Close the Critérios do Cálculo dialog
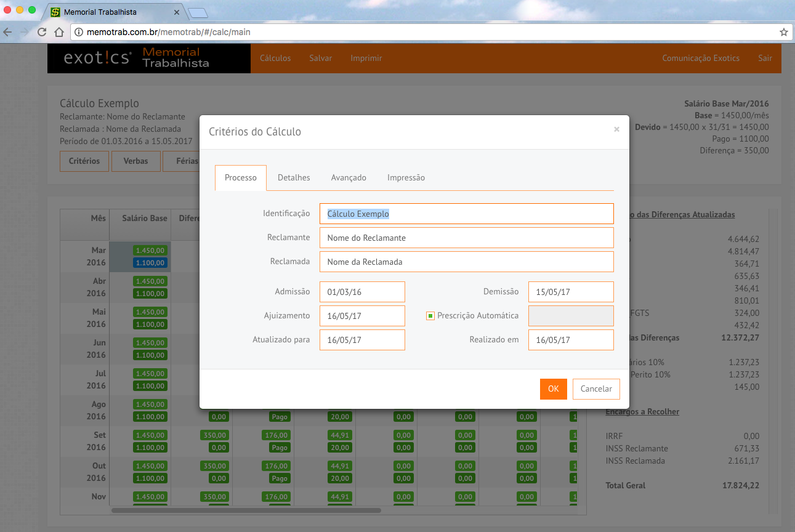The height and width of the screenshot is (532, 795). 616,129
